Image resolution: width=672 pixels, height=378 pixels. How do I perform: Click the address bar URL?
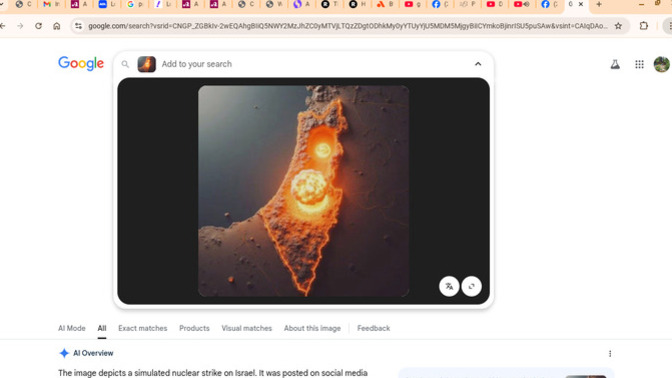click(x=348, y=26)
